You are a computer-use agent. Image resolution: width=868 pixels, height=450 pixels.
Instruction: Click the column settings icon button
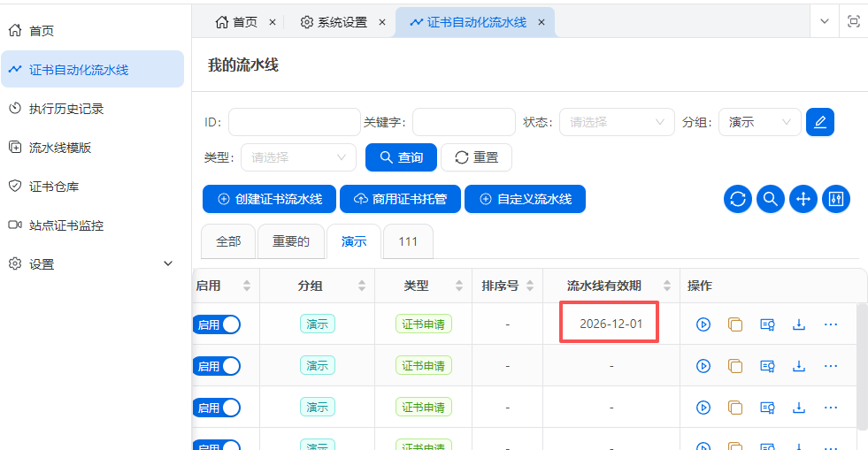pos(836,199)
